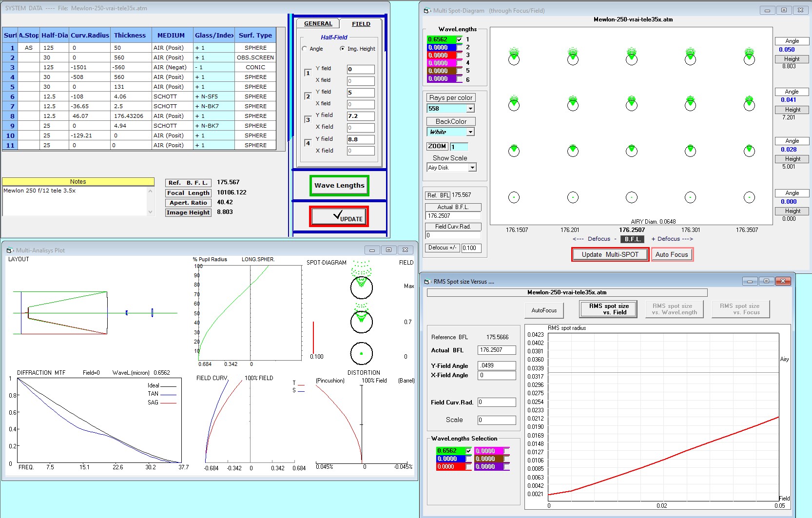Select the Img. Height radio button
This screenshot has height=518, width=812.
343,49
